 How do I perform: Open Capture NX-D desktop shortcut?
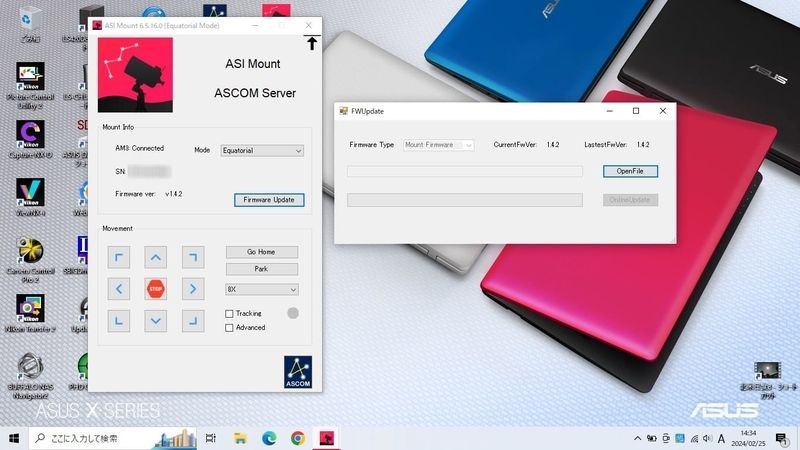tap(30, 139)
